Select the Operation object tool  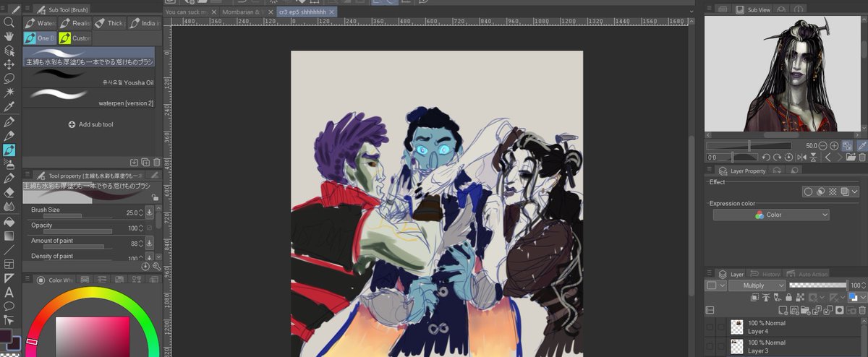(9, 51)
